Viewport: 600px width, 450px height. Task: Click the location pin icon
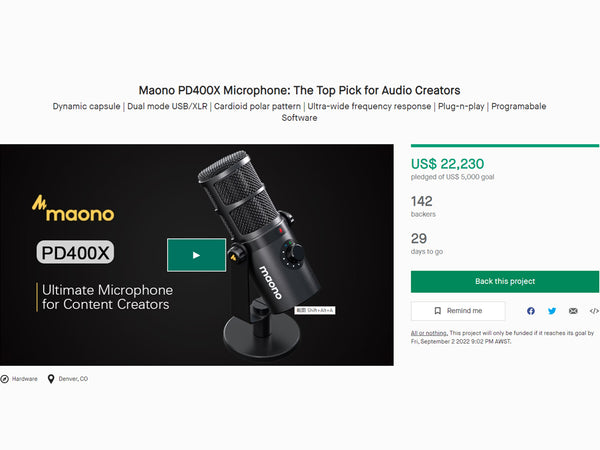(50, 379)
